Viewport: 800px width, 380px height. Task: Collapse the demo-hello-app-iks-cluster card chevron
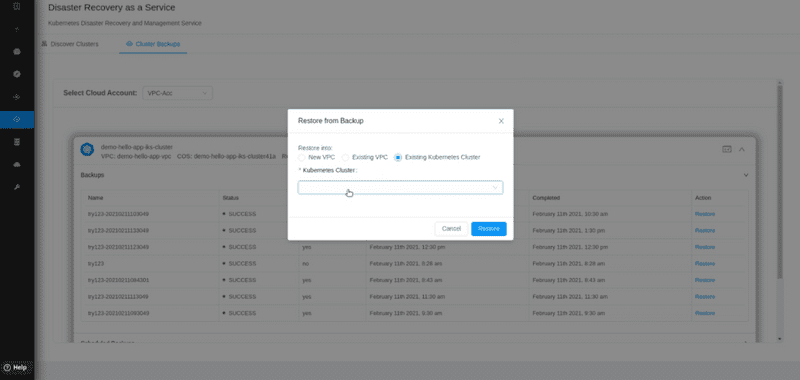[742, 149]
